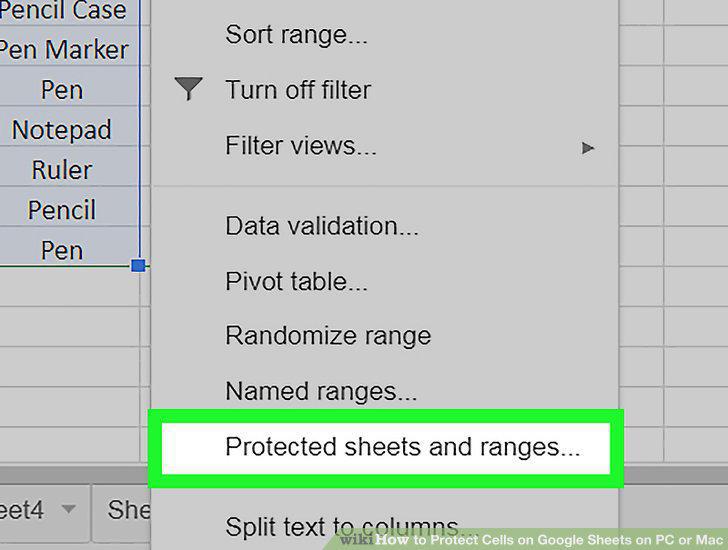Open the Sheet4 tab dropdown arrow

pyautogui.click(x=69, y=509)
